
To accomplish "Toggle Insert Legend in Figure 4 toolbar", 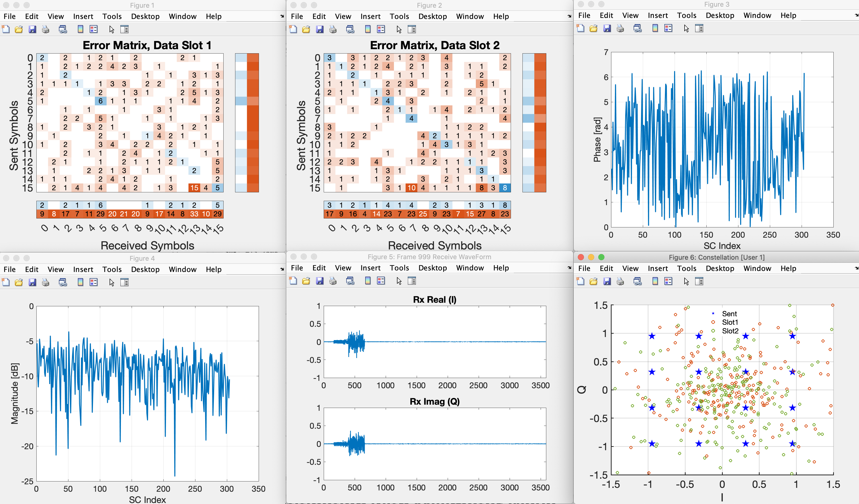I will point(93,282).
